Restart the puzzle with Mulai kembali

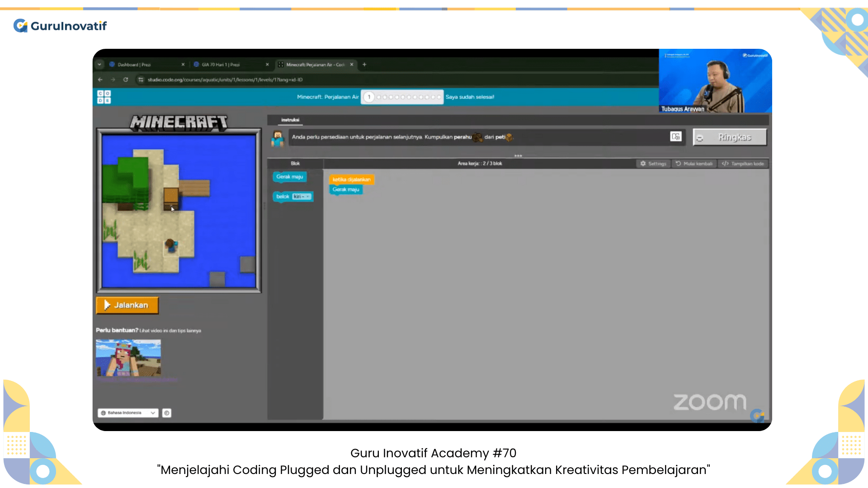(x=694, y=164)
